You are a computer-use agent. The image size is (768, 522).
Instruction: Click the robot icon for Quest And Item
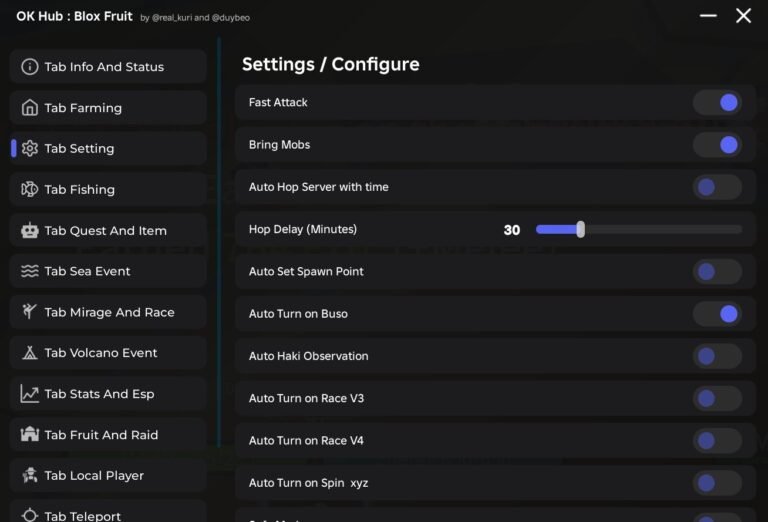pos(29,230)
